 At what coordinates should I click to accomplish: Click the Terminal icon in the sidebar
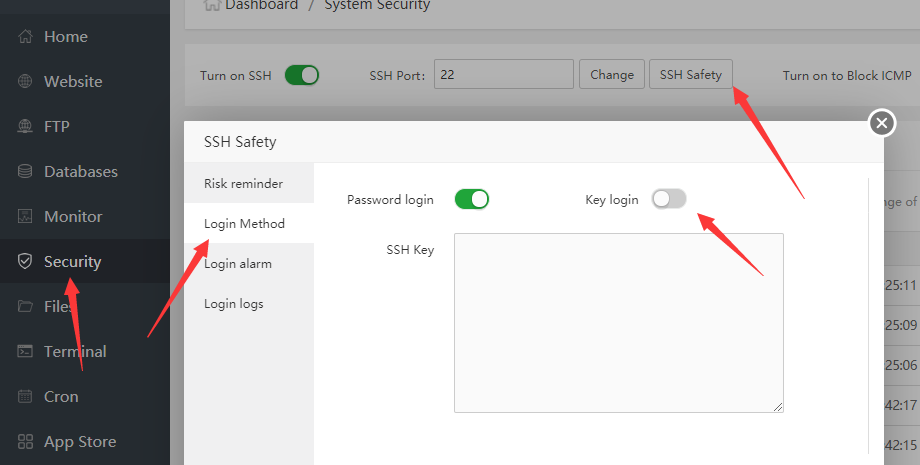click(x=25, y=352)
